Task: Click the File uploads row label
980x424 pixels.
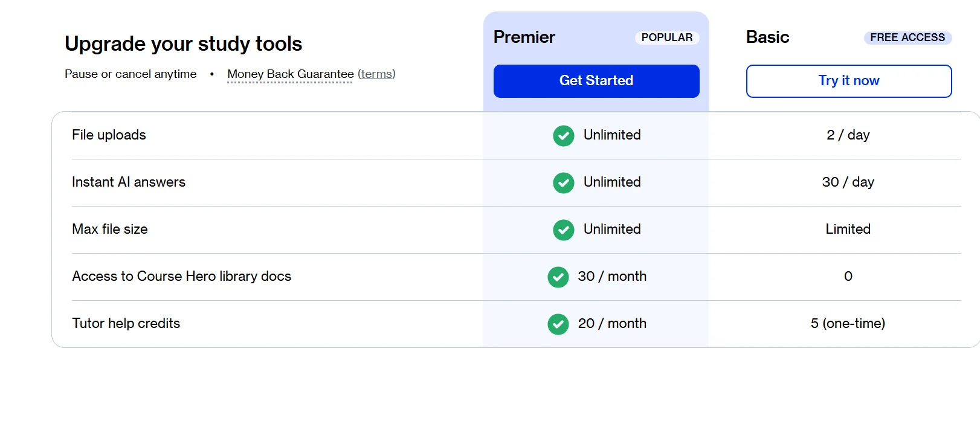Action: pyautogui.click(x=109, y=135)
